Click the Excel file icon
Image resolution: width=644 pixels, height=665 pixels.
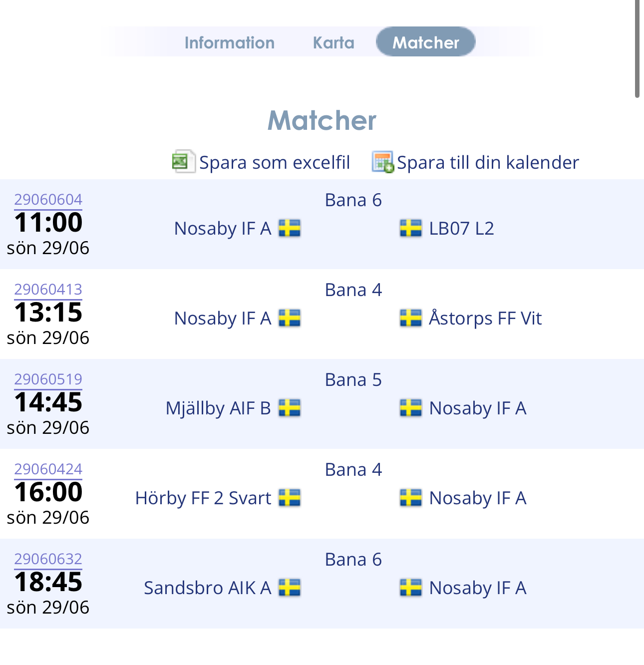(182, 162)
